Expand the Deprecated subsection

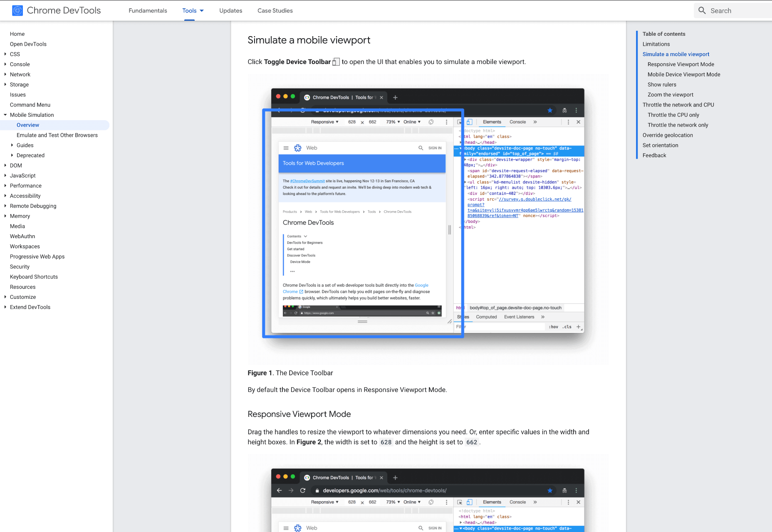pos(12,155)
